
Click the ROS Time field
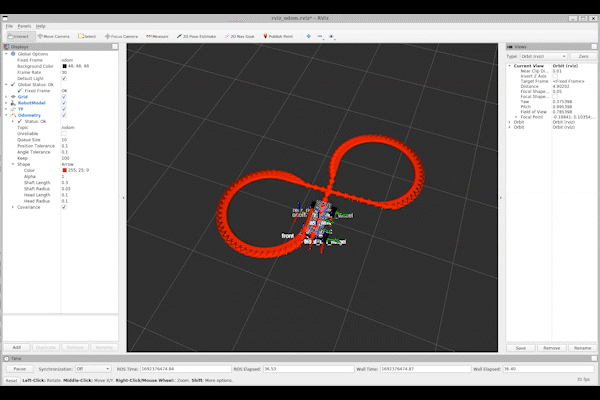[x=185, y=369]
